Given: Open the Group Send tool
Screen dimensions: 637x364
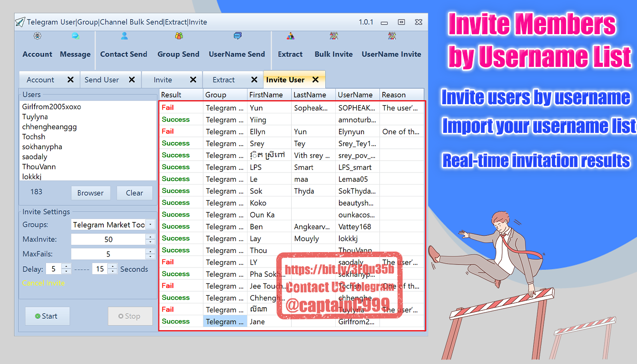Looking at the screenshot, I should (x=178, y=36).
